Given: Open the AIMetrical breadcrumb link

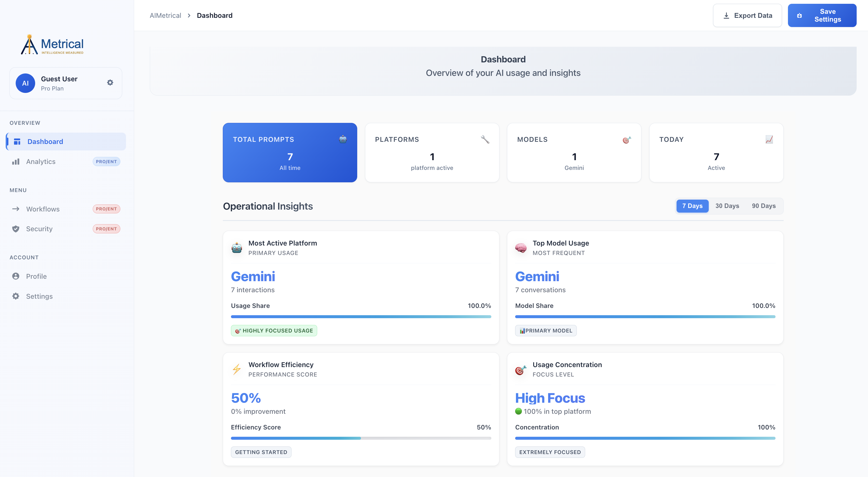Looking at the screenshot, I should [165, 15].
